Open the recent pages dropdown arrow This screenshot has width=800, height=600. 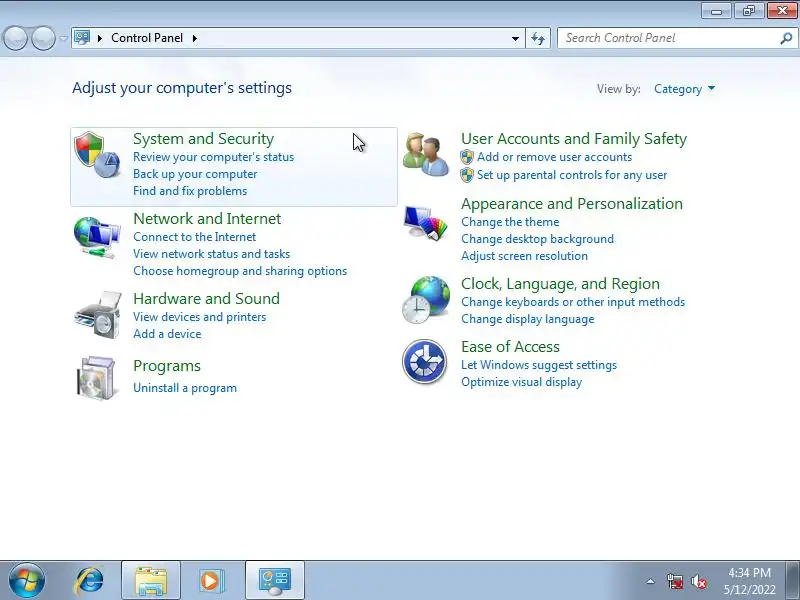(64, 38)
